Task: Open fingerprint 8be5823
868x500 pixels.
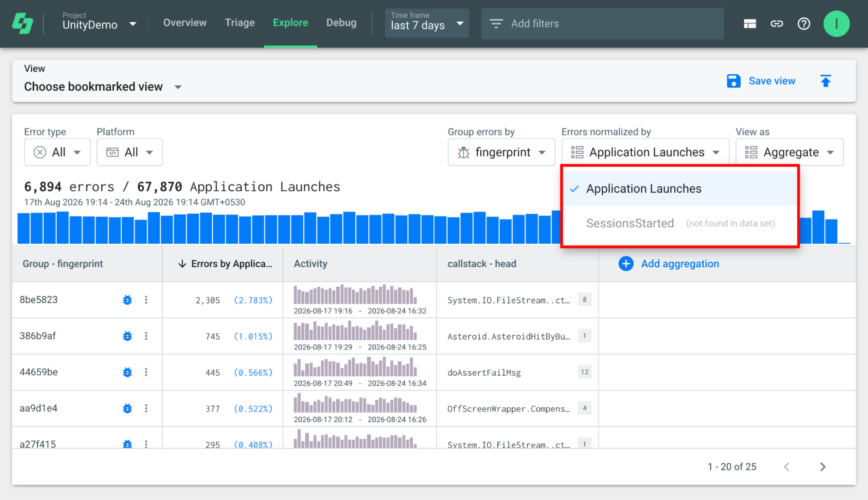Action: (39, 300)
